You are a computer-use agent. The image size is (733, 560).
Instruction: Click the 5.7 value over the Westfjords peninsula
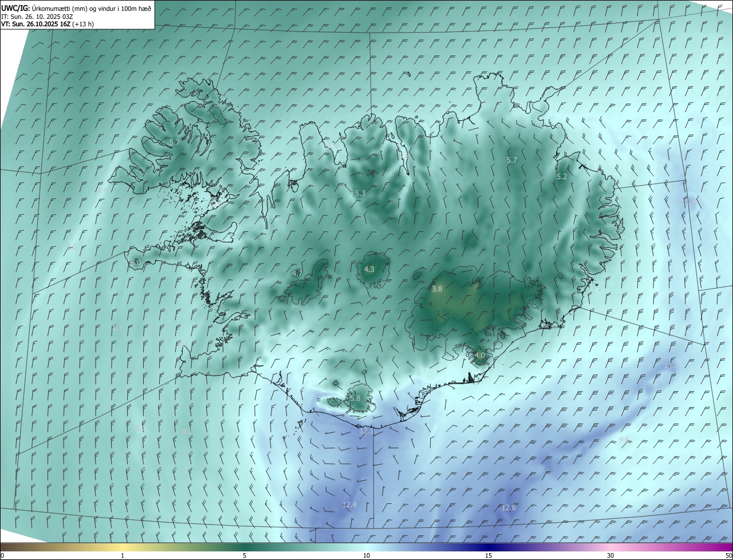tap(175, 141)
